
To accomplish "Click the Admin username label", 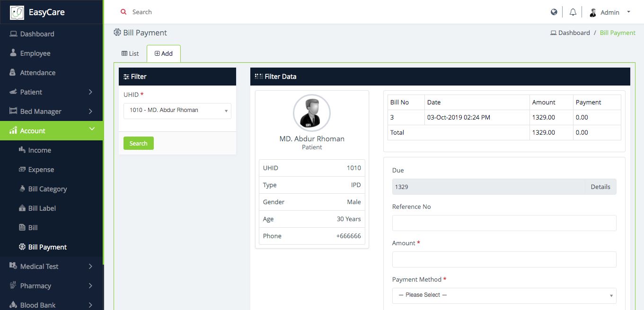I will pos(610,12).
